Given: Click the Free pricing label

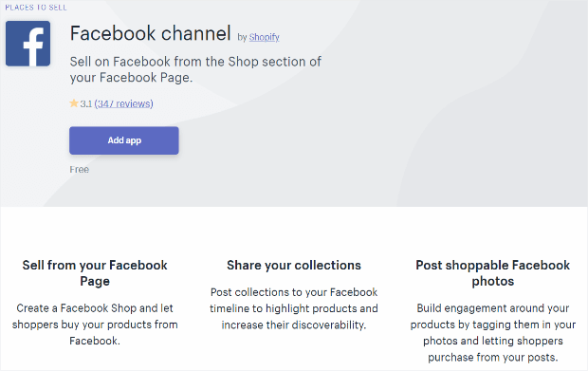Looking at the screenshot, I should pos(79,170).
